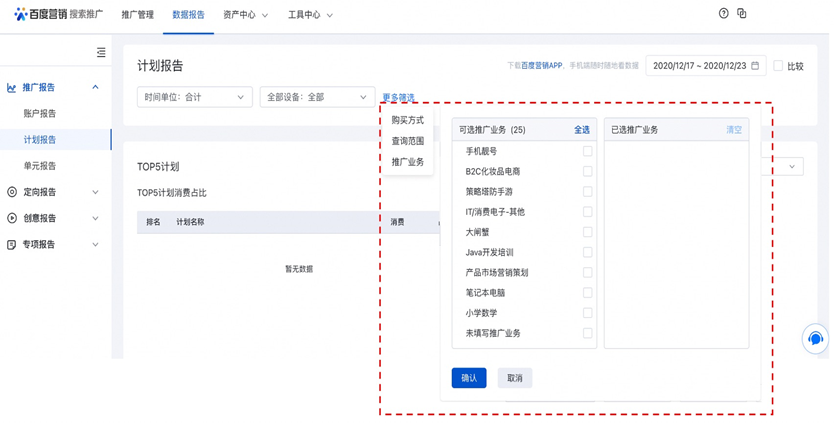834x423 pixels.
Task: Click the 定向报告 target icon
Action: (12, 192)
